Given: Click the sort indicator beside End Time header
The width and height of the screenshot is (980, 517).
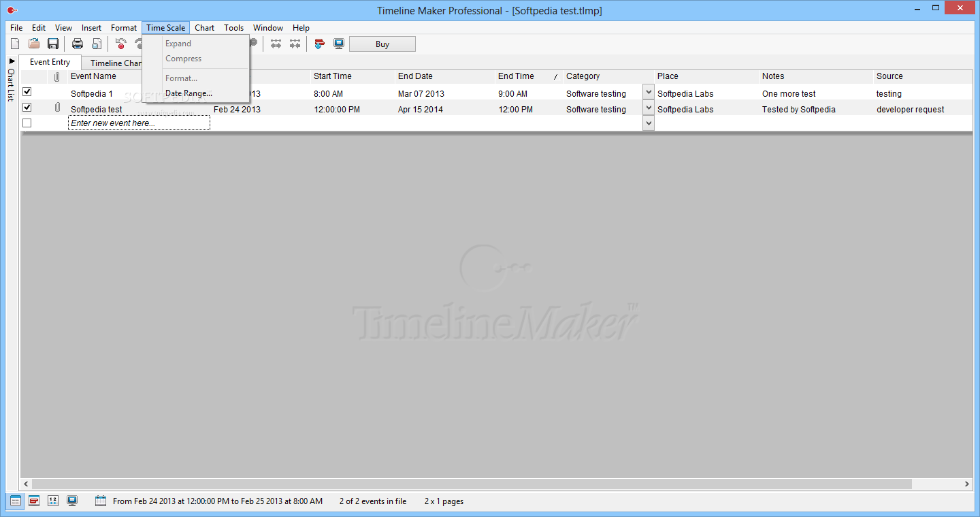Looking at the screenshot, I should [555, 77].
